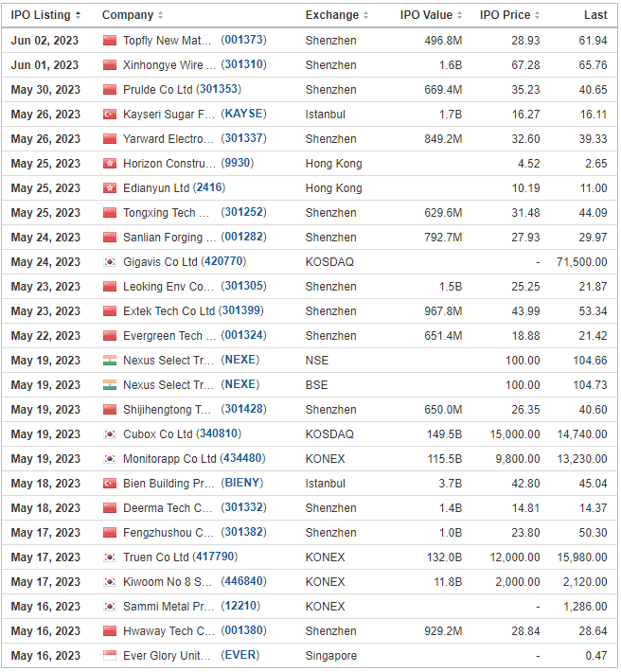Image resolution: width=621 pixels, height=672 pixels.
Task: Click Singapore flag beside Ever Glory Unit
Action: click(110, 656)
